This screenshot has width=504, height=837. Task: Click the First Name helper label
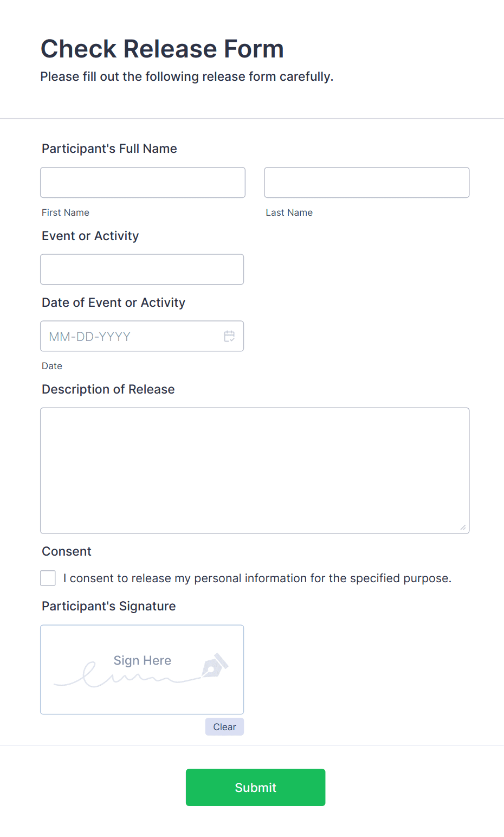65,213
